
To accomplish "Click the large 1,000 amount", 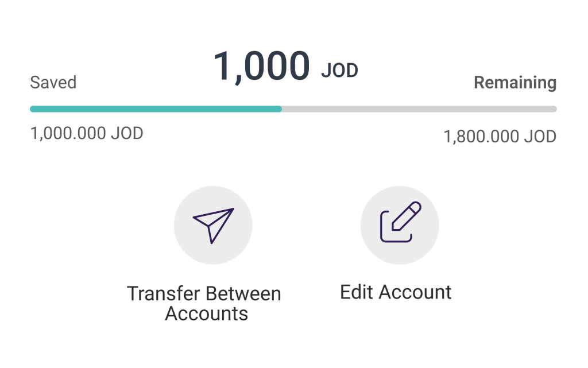I will [261, 65].
